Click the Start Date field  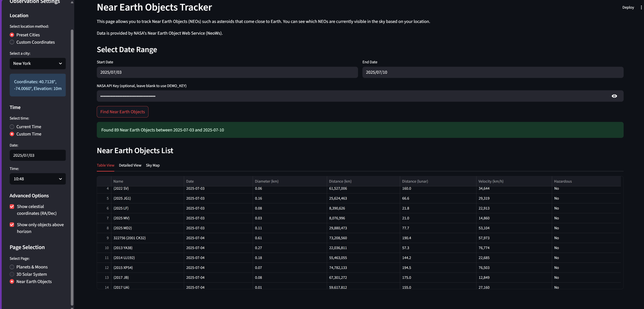(227, 72)
